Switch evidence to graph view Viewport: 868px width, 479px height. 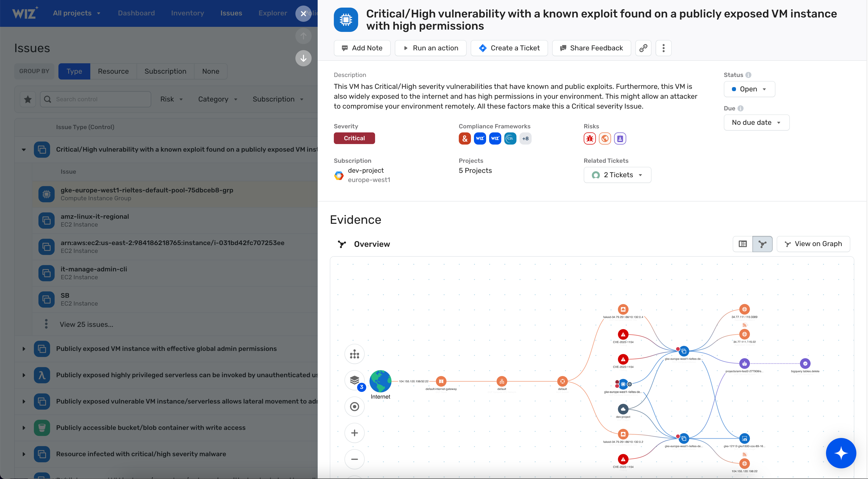[x=762, y=244]
